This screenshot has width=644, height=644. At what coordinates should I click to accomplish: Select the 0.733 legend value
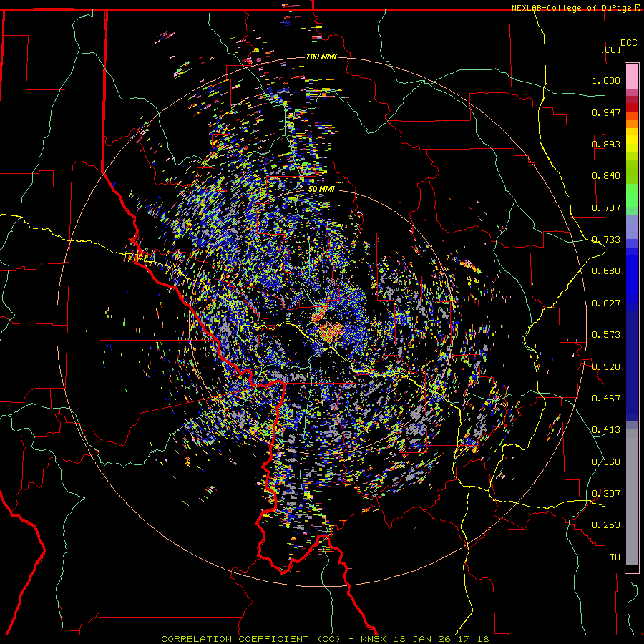tap(606, 240)
